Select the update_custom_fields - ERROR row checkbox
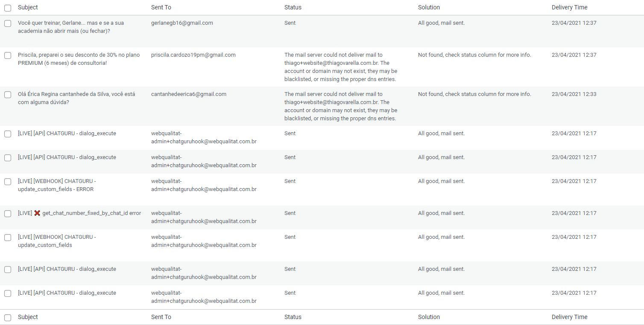 click(8, 182)
